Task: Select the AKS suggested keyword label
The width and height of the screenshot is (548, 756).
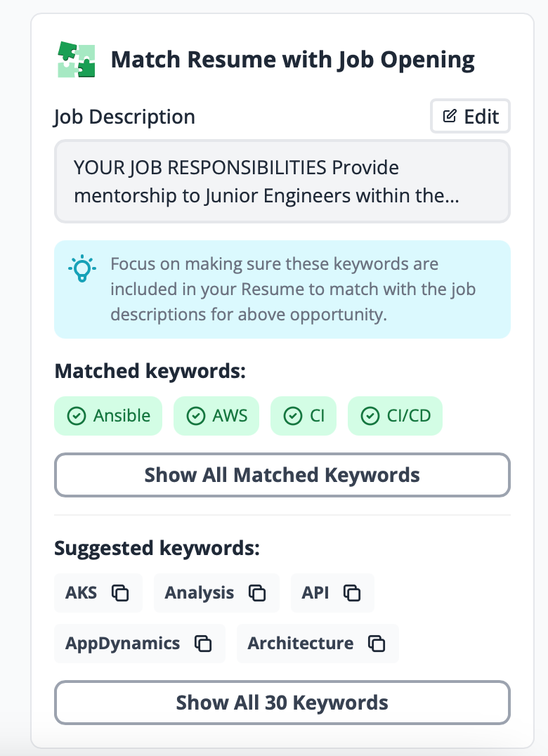Action: [81, 593]
